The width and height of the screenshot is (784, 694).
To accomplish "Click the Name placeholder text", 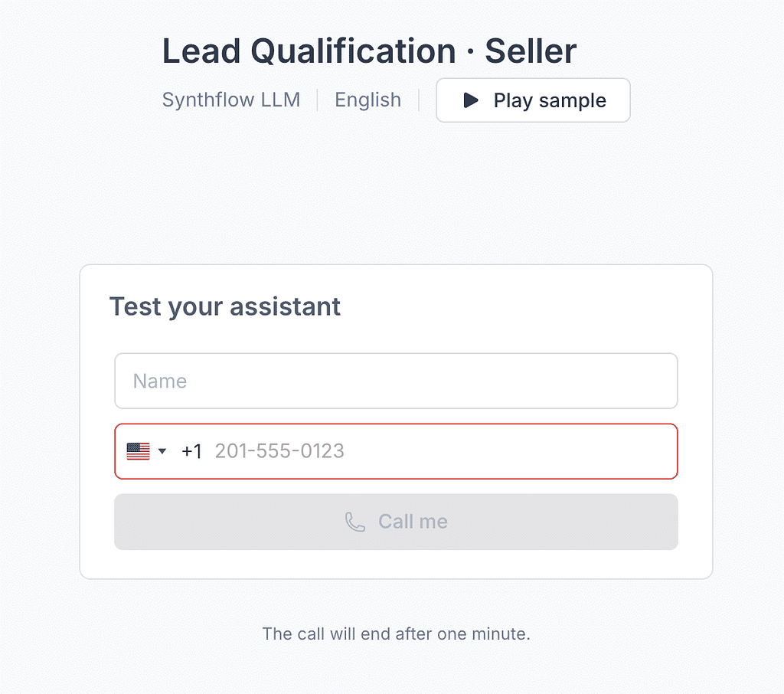I will (x=160, y=381).
